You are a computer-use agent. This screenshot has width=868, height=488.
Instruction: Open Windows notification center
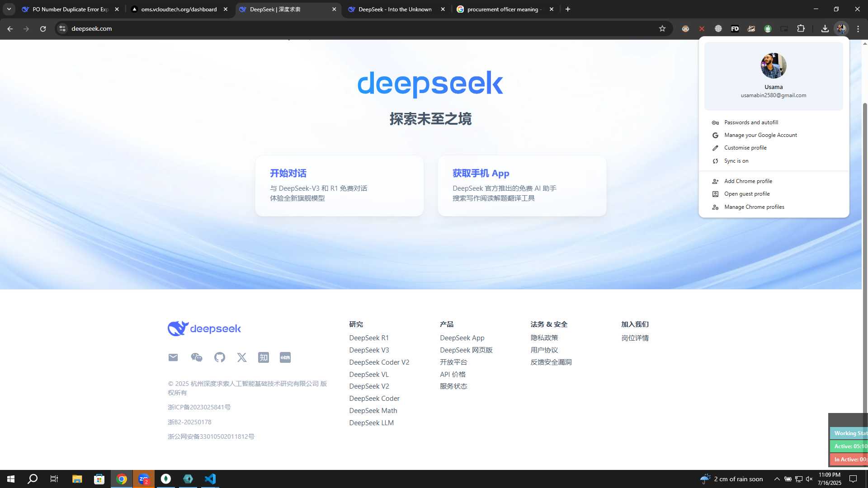[x=853, y=479]
